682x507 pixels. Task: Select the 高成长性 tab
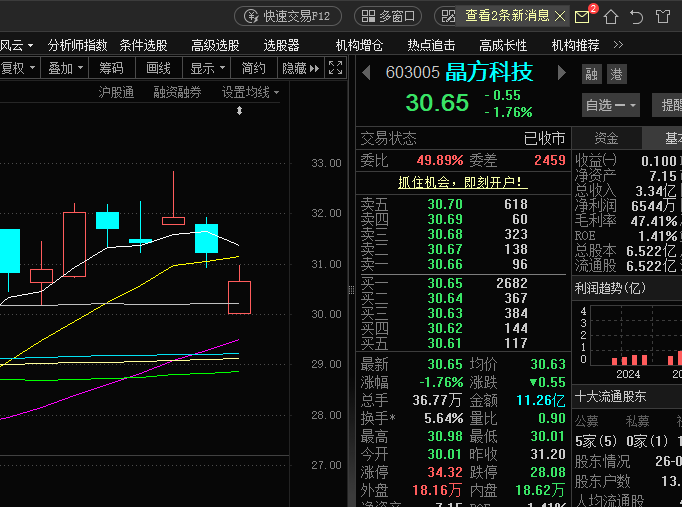pyautogui.click(x=503, y=45)
